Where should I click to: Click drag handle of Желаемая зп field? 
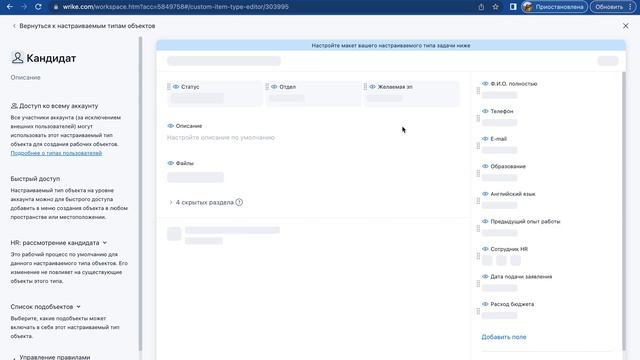[365, 87]
